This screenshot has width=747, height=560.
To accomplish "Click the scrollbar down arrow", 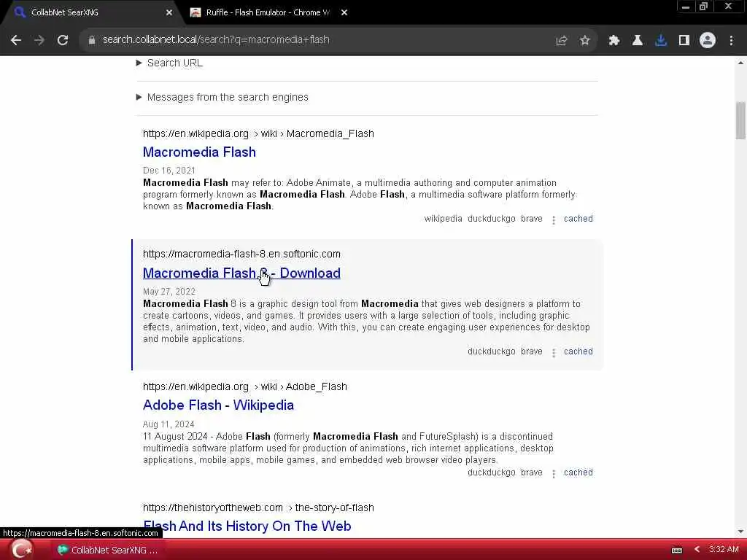I will tap(741, 531).
